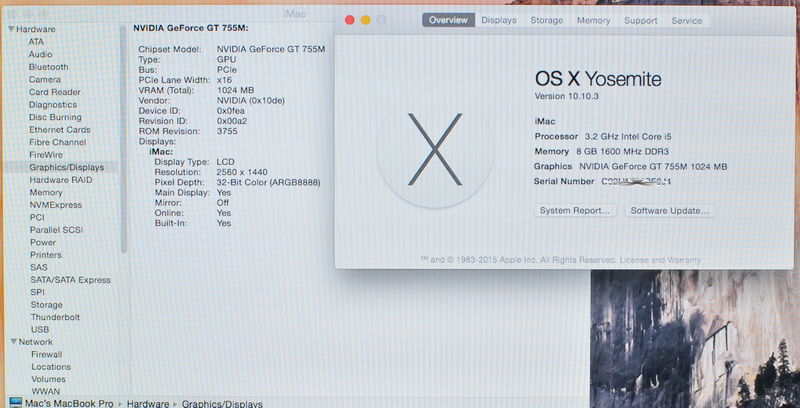Image resolution: width=800 pixels, height=408 pixels.
Task: Open FireWire hardware entry
Action: [46, 155]
